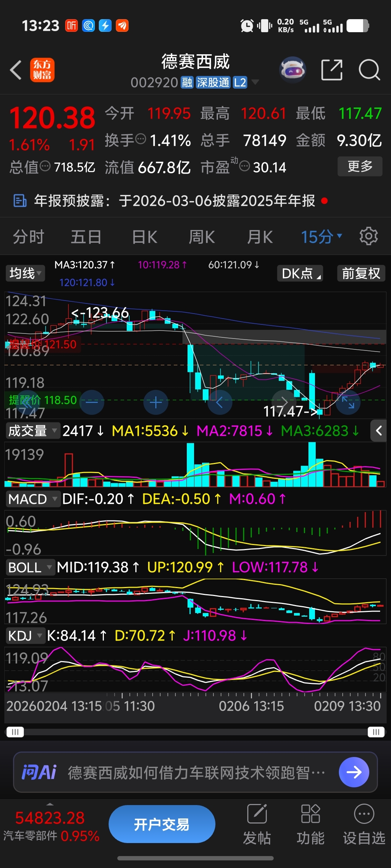Tap the MA3:120.37 label

pyautogui.click(x=85, y=265)
